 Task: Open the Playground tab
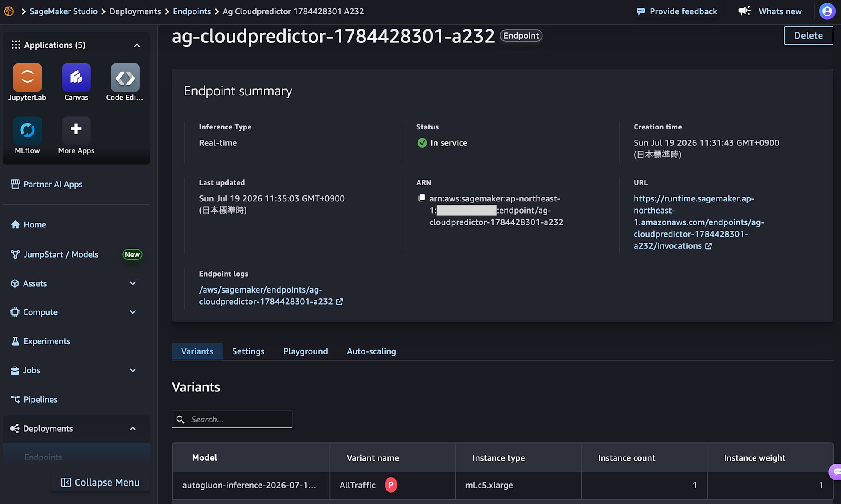point(305,351)
